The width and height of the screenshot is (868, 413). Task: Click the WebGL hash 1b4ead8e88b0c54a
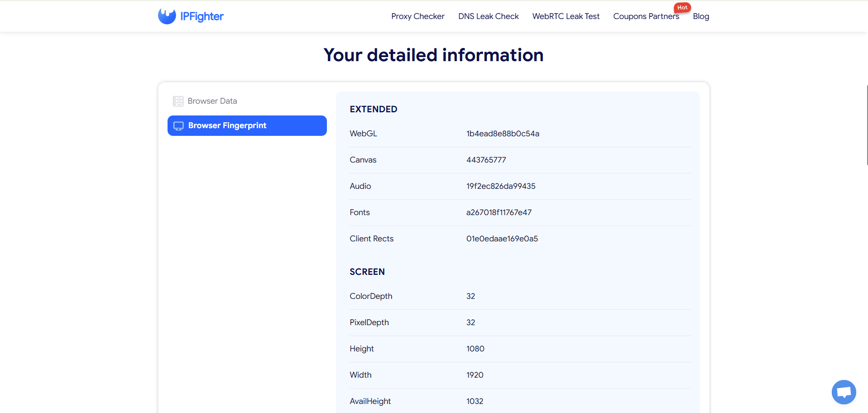click(503, 134)
